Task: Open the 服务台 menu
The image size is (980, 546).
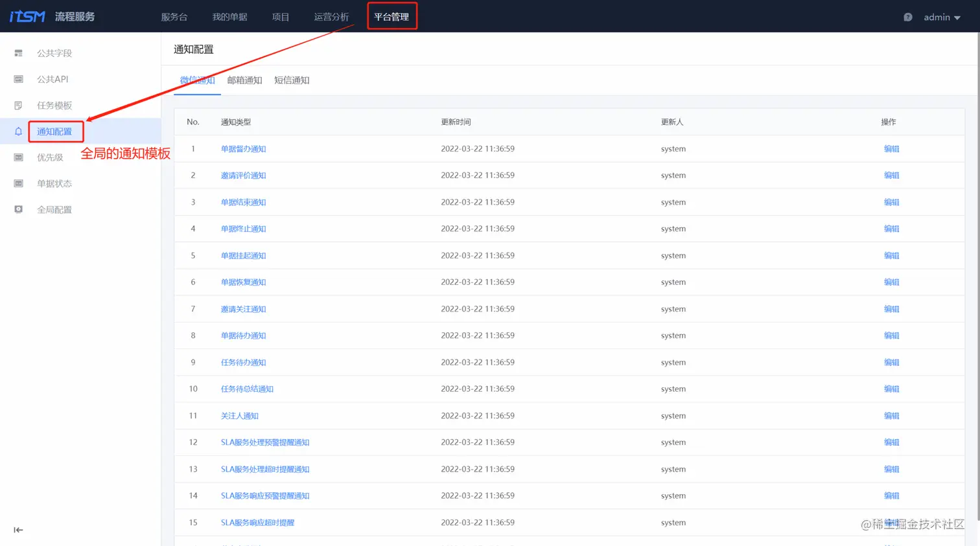Action: pyautogui.click(x=174, y=17)
